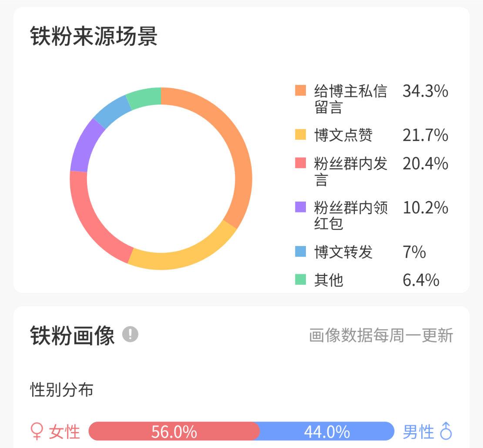The height and width of the screenshot is (448, 483).
Task: Click the info icon beside 铁粉画像
Action: (x=130, y=334)
